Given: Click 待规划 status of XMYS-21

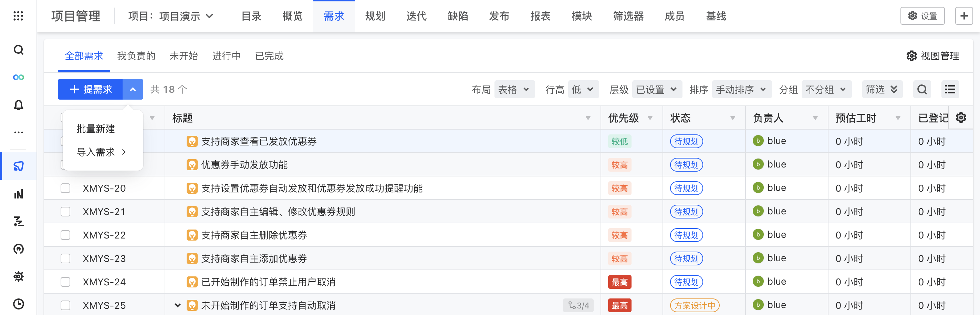Looking at the screenshot, I should pos(686,211).
